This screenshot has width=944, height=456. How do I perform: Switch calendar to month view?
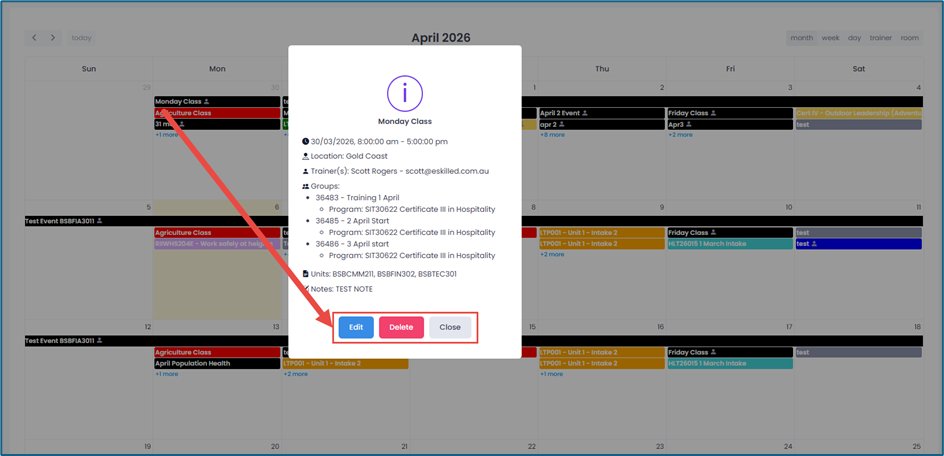[801, 38]
